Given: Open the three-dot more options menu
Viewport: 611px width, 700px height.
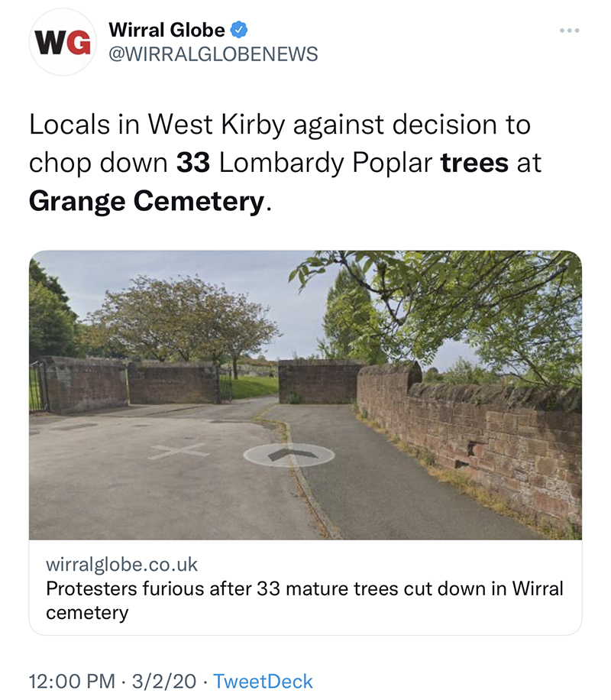Looking at the screenshot, I should point(569,31).
